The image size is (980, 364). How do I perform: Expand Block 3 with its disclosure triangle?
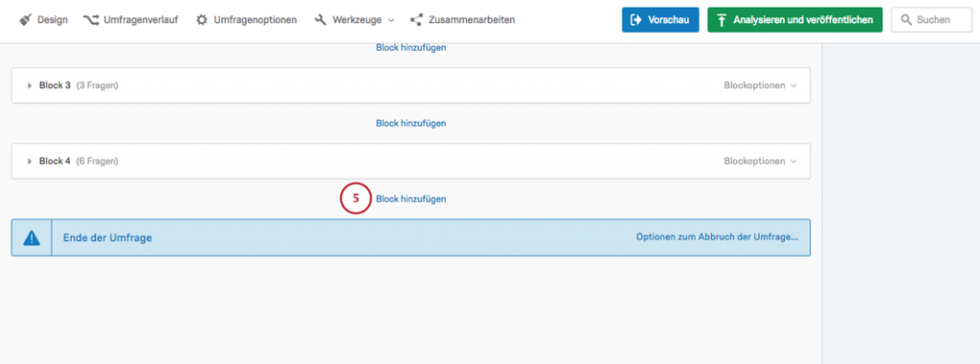pyautogui.click(x=30, y=85)
